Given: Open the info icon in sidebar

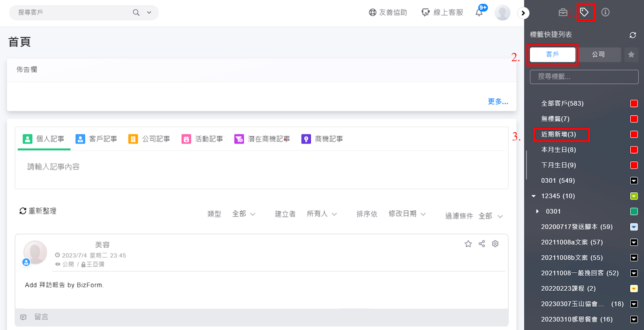Looking at the screenshot, I should pos(605,12).
